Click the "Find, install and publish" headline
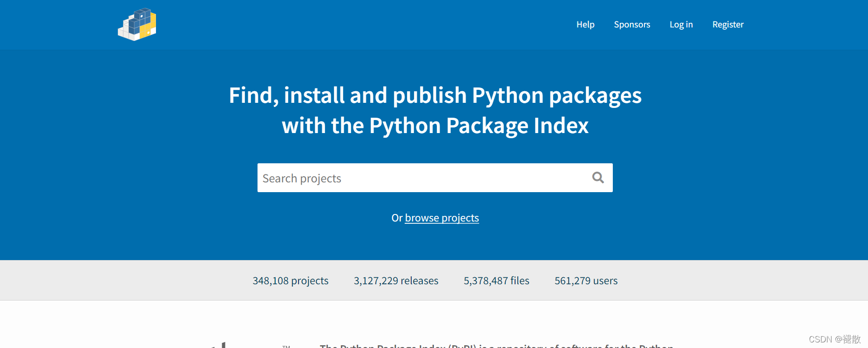 pos(435,95)
